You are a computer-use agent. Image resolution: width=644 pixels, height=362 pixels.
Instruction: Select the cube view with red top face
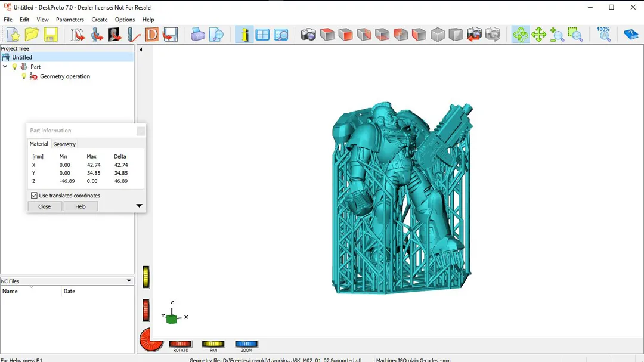point(327,35)
